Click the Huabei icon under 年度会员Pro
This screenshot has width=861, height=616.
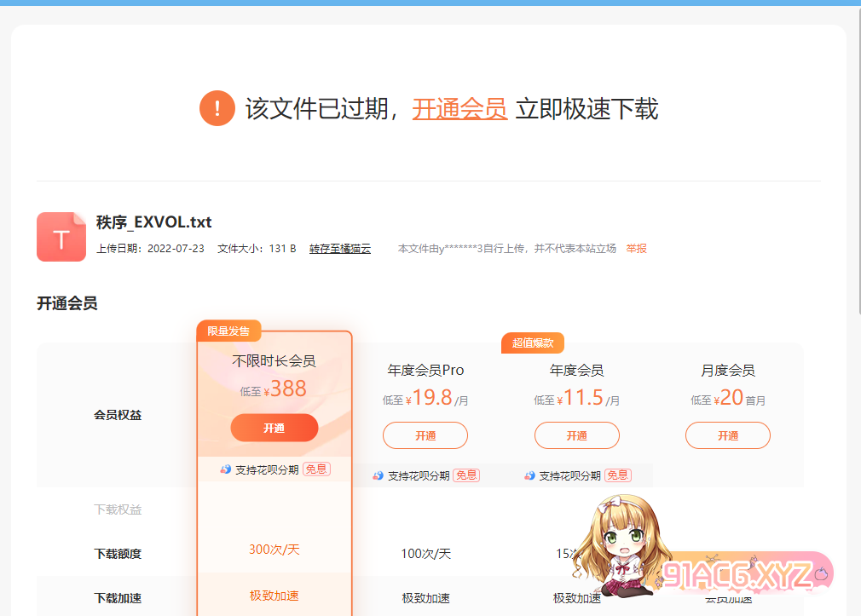click(378, 475)
